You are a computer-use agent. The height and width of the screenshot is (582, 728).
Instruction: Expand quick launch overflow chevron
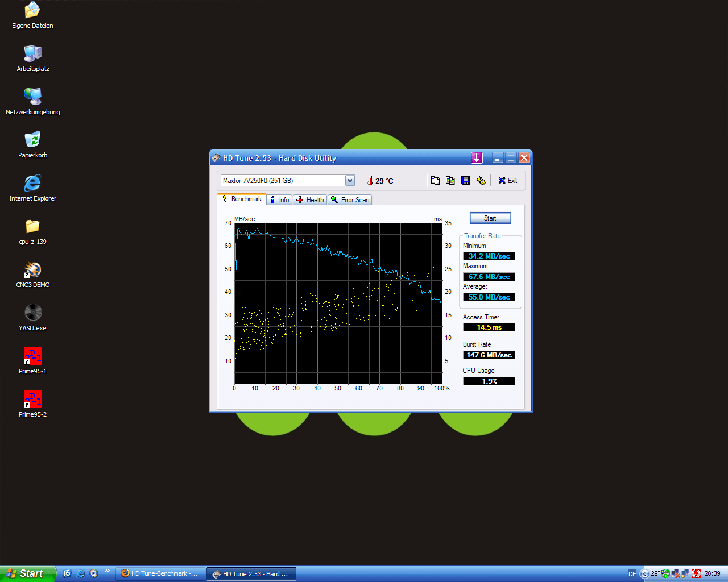pos(107,571)
